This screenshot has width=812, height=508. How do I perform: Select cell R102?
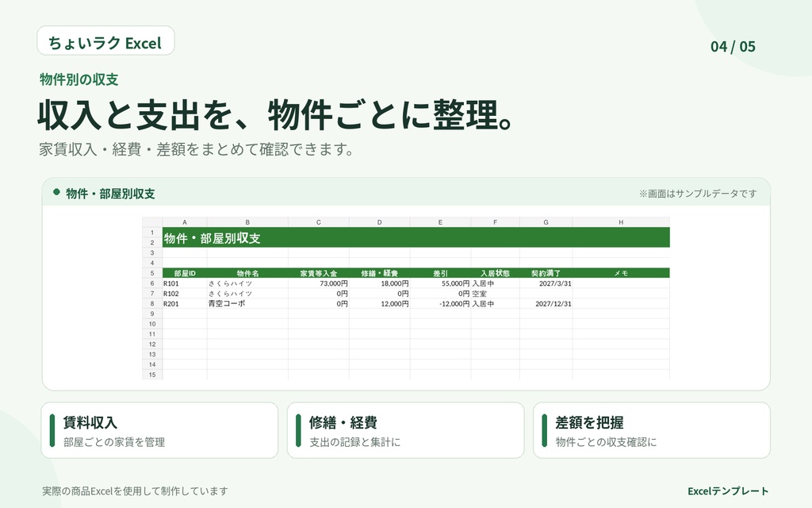point(184,294)
